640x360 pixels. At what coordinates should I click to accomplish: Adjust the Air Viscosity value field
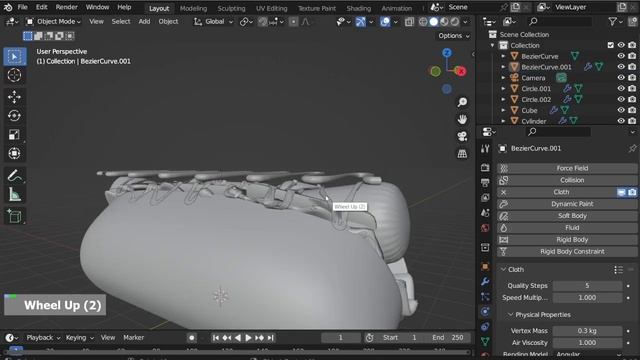coord(587,342)
